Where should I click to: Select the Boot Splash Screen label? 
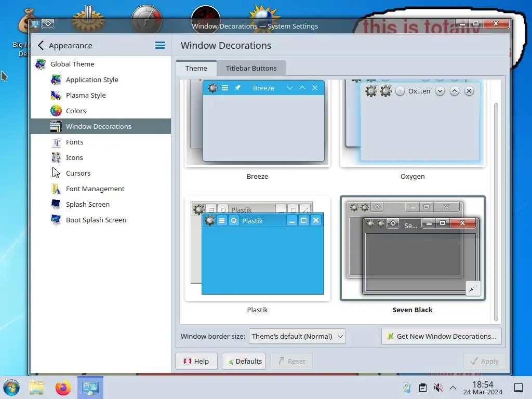tap(96, 220)
